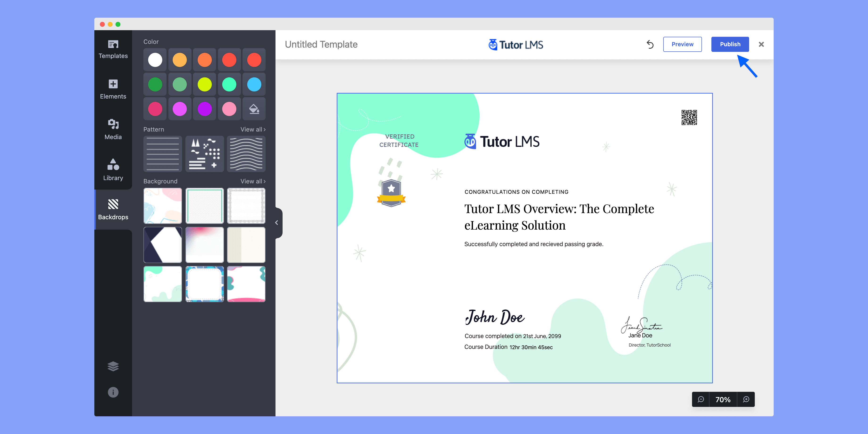Choose the dark green color swatch

(x=155, y=84)
